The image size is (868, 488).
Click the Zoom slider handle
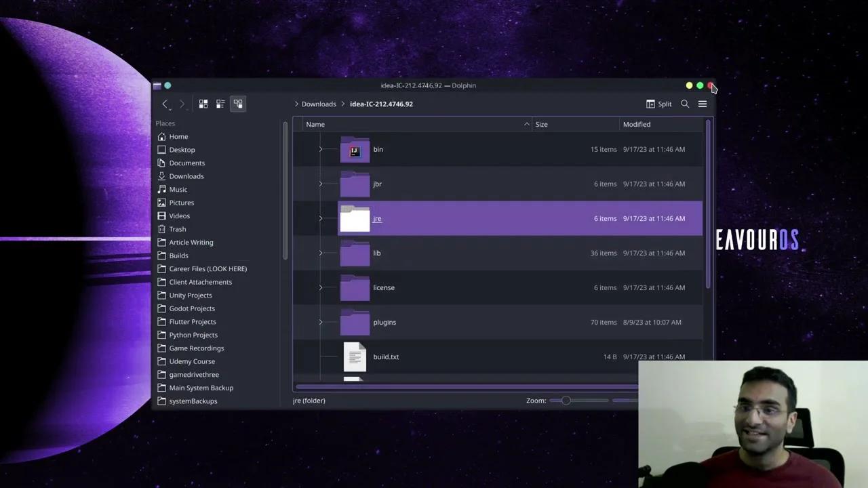[x=566, y=401]
